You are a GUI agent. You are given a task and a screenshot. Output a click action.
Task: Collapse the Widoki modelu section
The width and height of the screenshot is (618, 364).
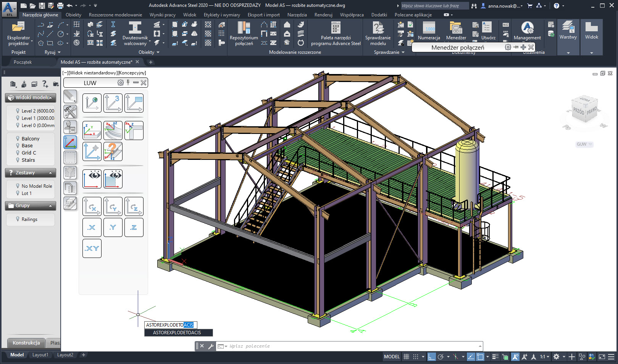click(x=50, y=98)
